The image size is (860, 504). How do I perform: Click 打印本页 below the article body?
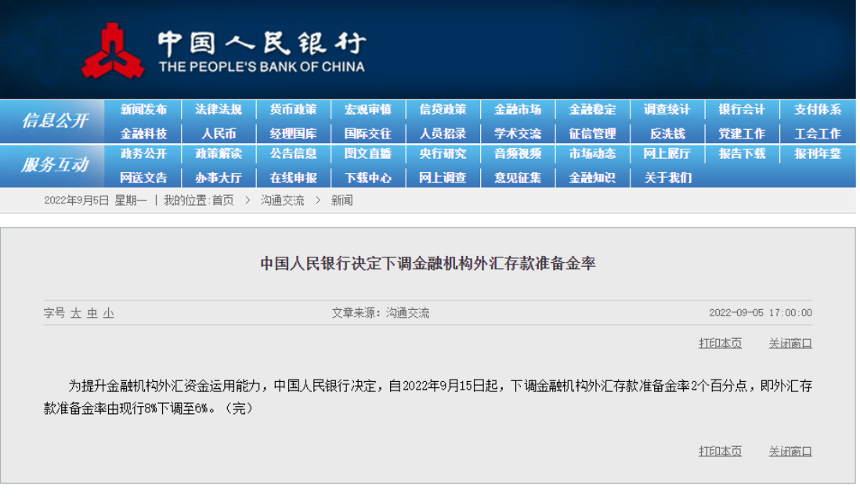(720, 452)
